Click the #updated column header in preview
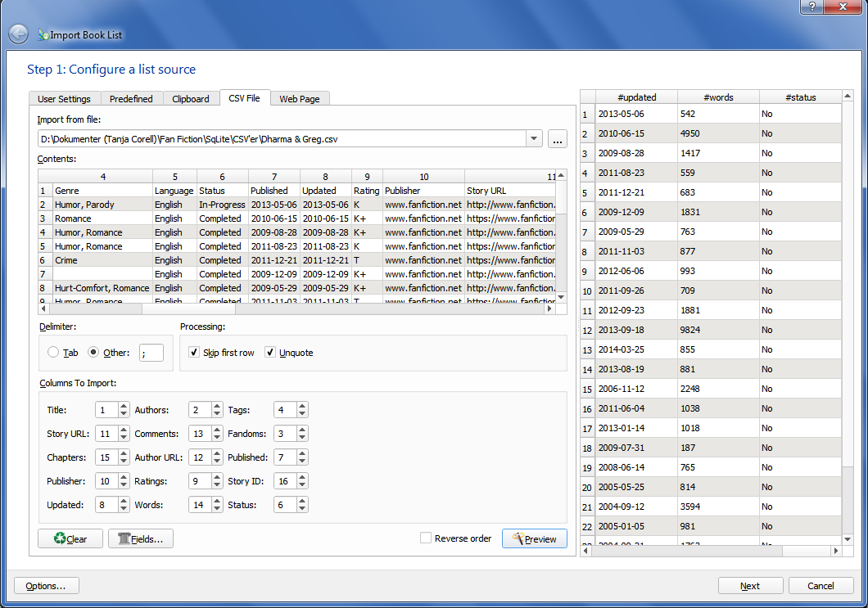Image resolution: width=868 pixels, height=608 pixels. coord(636,97)
